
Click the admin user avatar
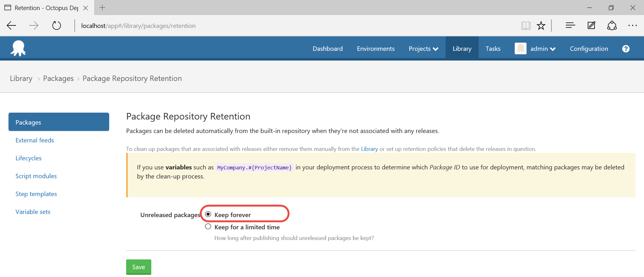click(x=520, y=49)
